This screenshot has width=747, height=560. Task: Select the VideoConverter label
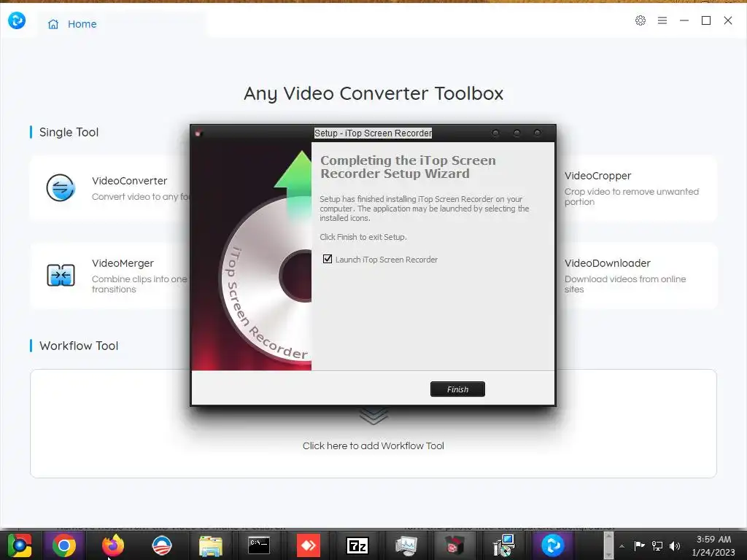130,181
